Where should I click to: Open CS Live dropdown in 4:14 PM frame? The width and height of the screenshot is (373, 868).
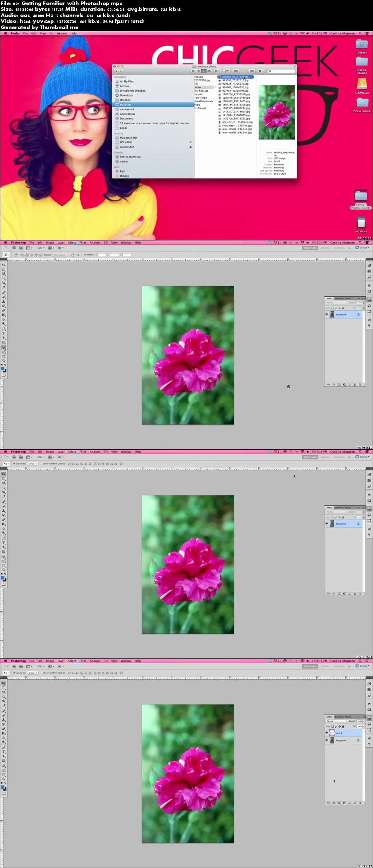coord(362,248)
